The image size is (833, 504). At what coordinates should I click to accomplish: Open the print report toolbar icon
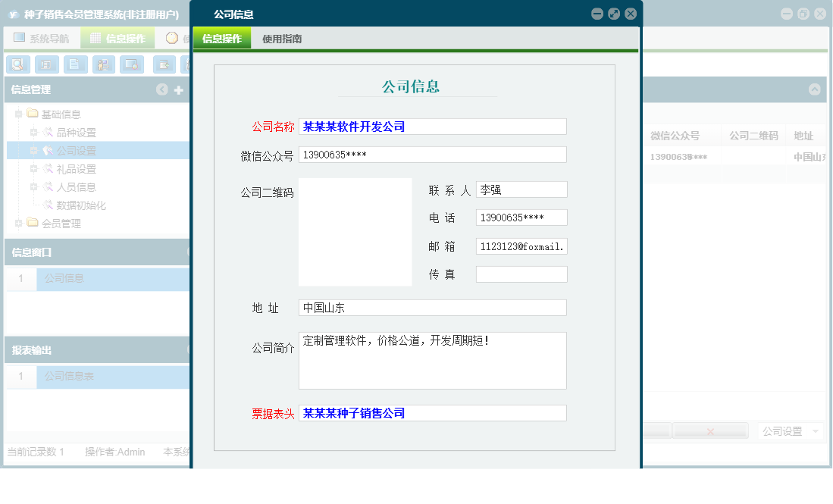pos(47,64)
